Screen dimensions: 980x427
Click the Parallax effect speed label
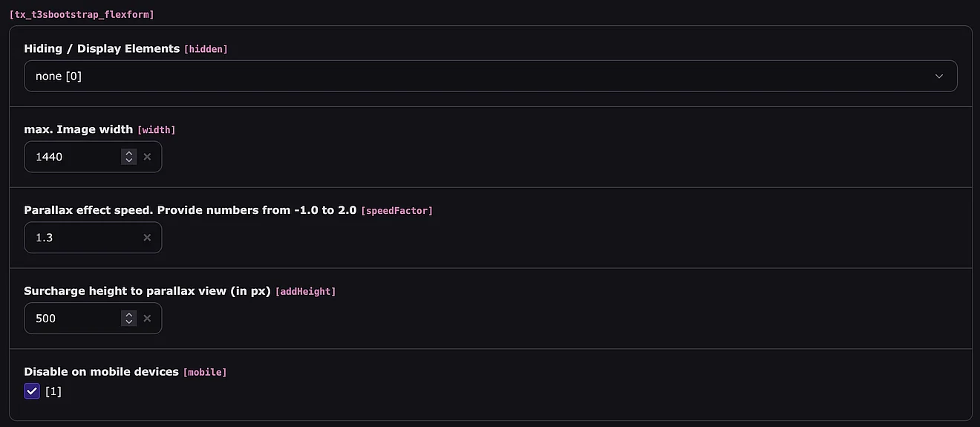(190, 210)
